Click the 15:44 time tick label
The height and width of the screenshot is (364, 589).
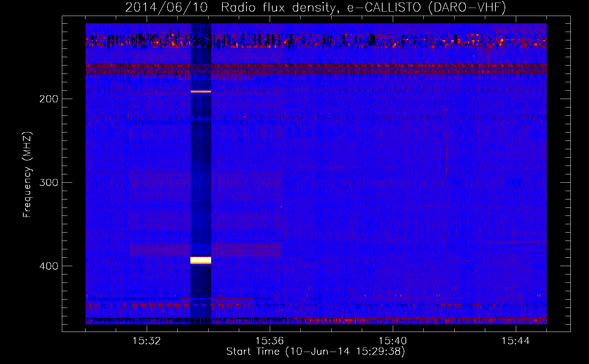[515, 341]
